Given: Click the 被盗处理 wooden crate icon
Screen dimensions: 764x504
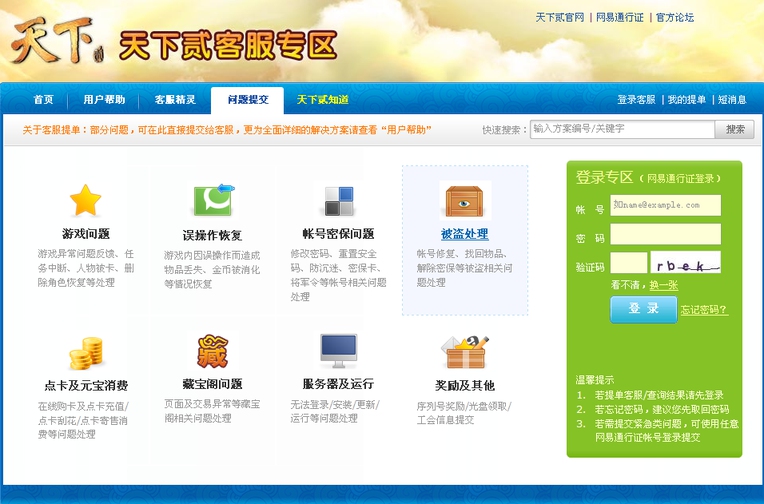Looking at the screenshot, I should click(465, 201).
